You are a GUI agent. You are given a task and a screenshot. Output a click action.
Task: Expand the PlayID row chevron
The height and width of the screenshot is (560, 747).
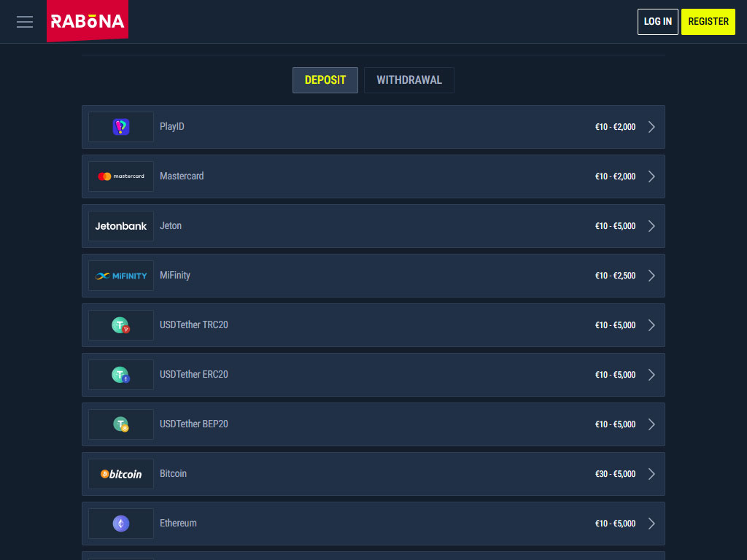[x=651, y=127]
